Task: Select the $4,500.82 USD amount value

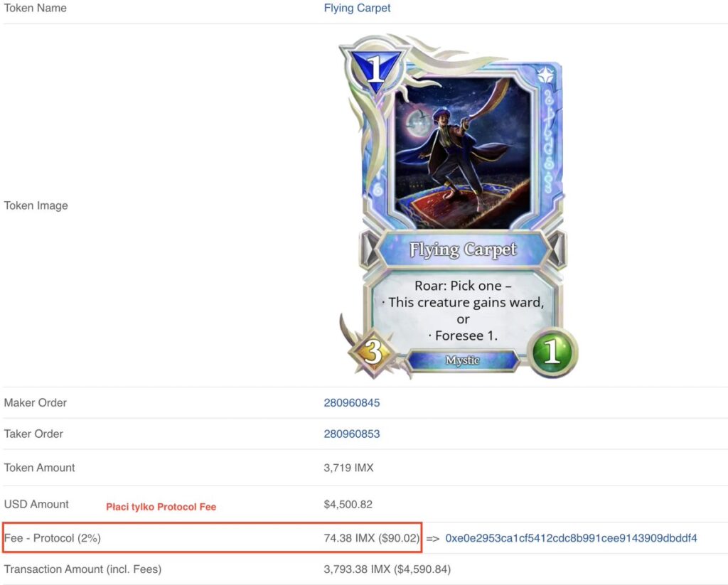Action: pyautogui.click(x=348, y=504)
